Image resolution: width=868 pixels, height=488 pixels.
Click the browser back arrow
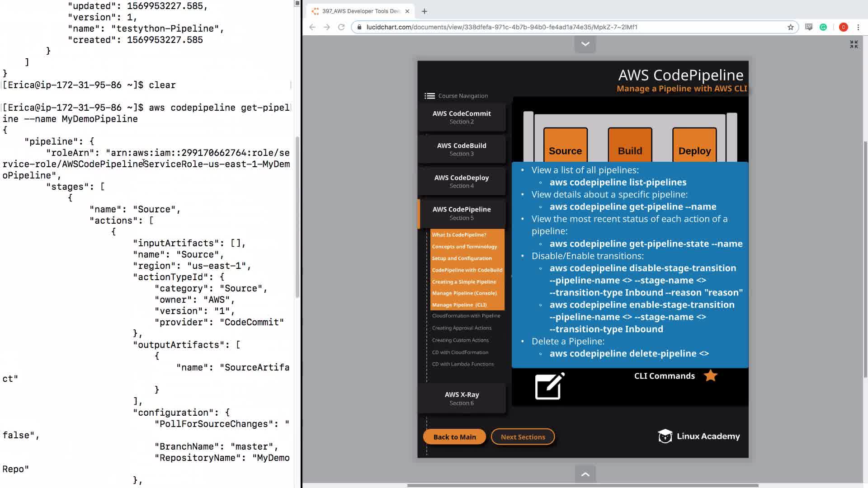point(312,27)
